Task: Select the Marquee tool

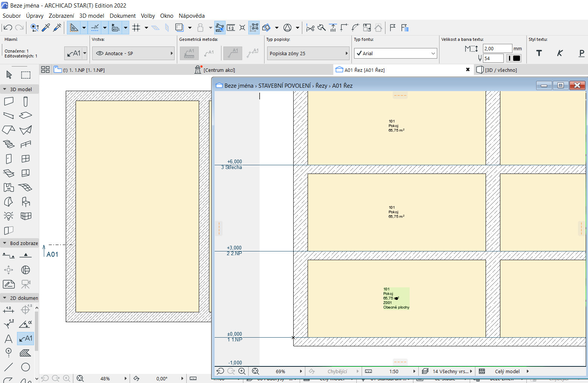Action: click(26, 75)
